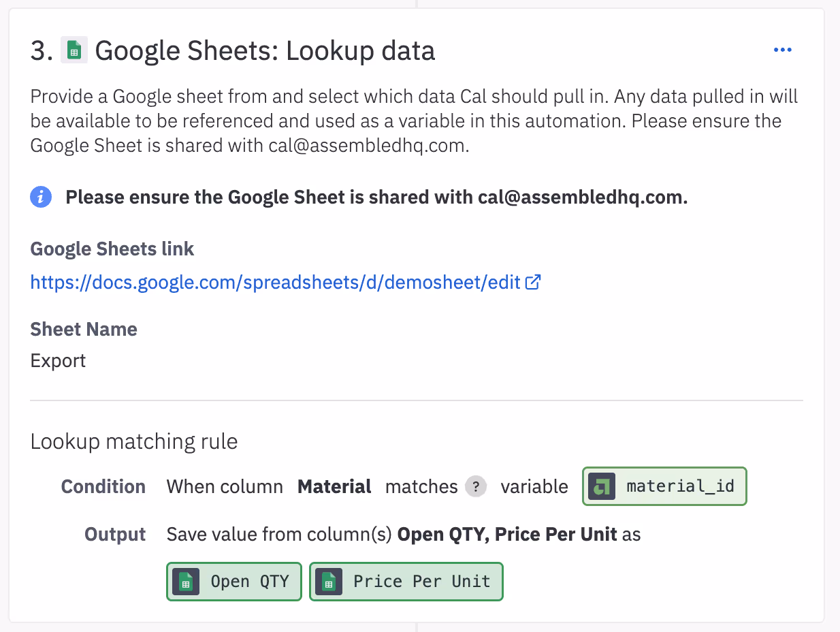
Task: Click the step title Google Sheets: Lookup data
Action: pyautogui.click(x=265, y=51)
